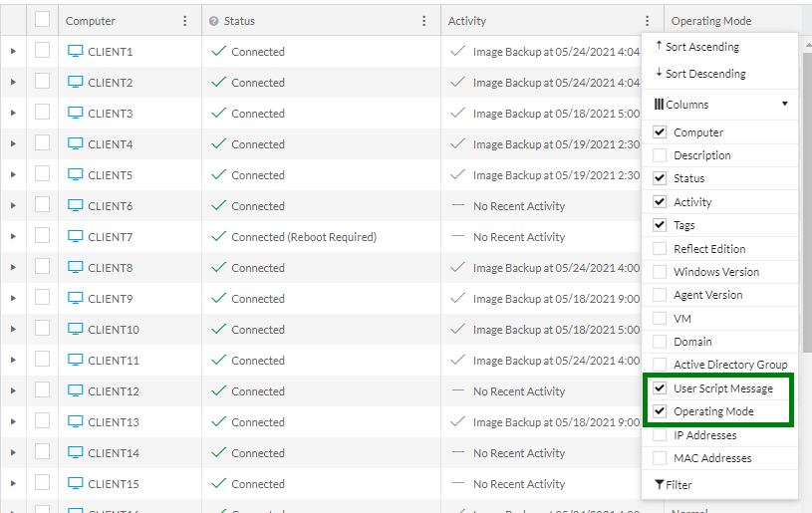Click the vertical scrollbar on the right
This screenshot has width=812, height=513.
807,199
